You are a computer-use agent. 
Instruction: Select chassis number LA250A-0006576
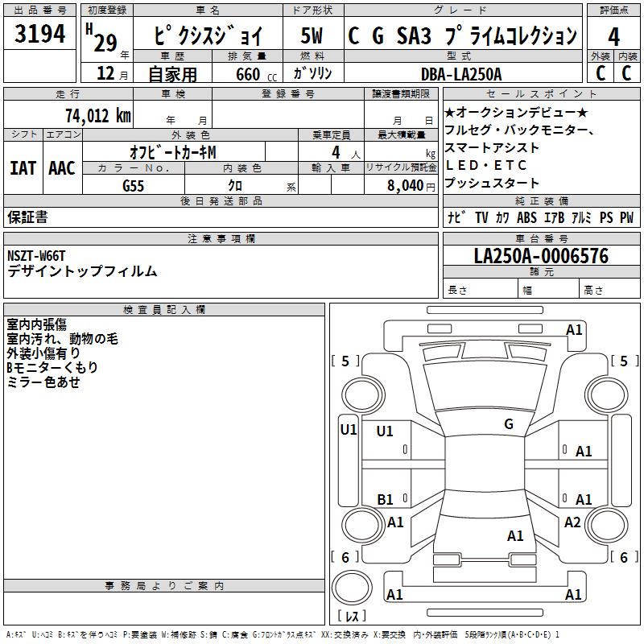(541, 256)
